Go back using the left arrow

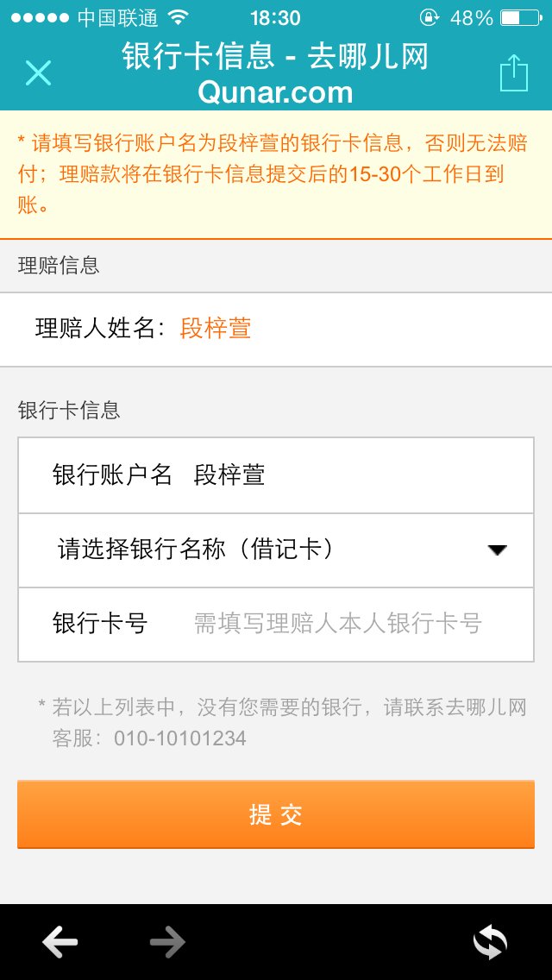(x=60, y=942)
